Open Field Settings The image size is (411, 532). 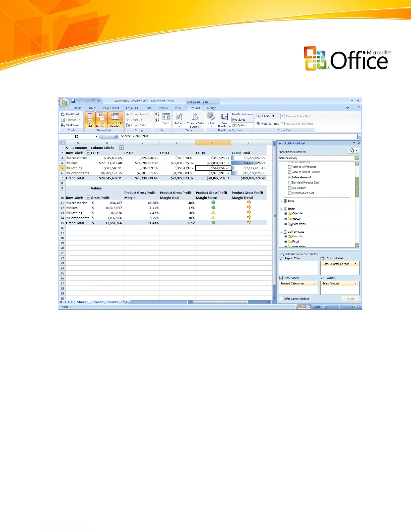click(x=268, y=124)
